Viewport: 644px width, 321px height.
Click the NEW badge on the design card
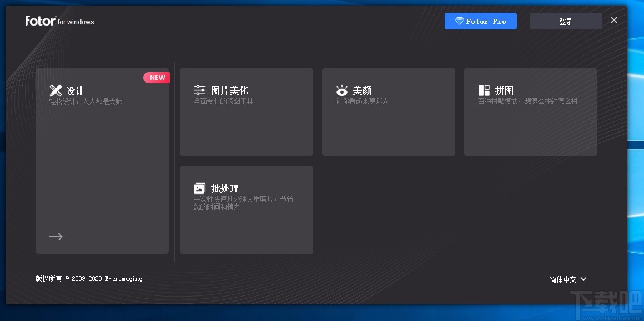pos(157,77)
